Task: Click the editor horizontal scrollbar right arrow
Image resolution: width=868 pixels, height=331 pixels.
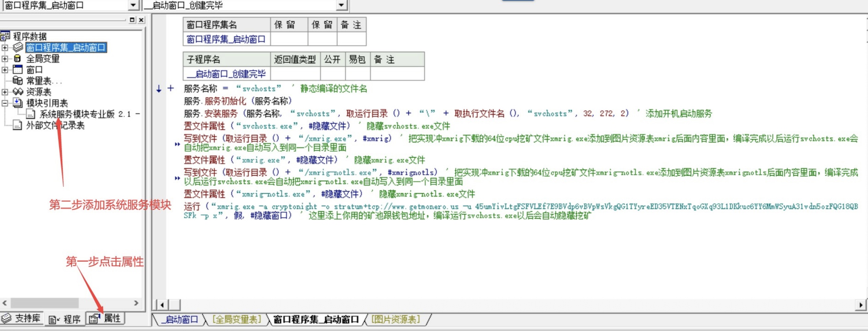Action: pyautogui.click(x=861, y=305)
